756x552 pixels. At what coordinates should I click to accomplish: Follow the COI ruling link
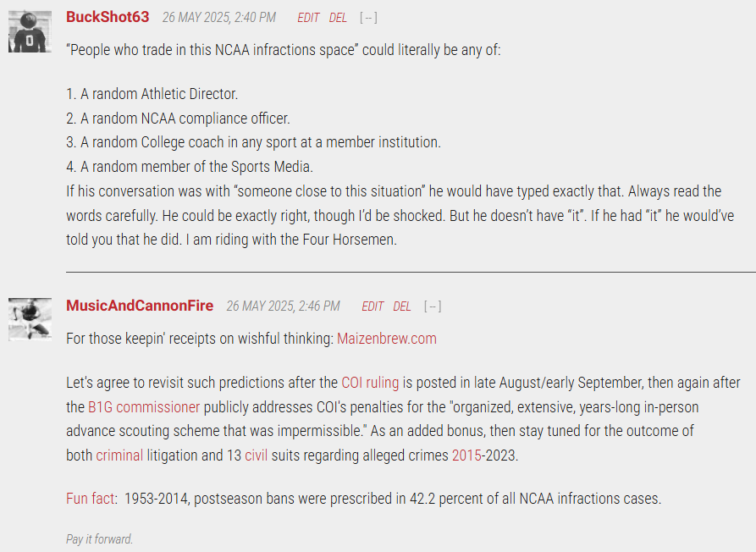370,383
